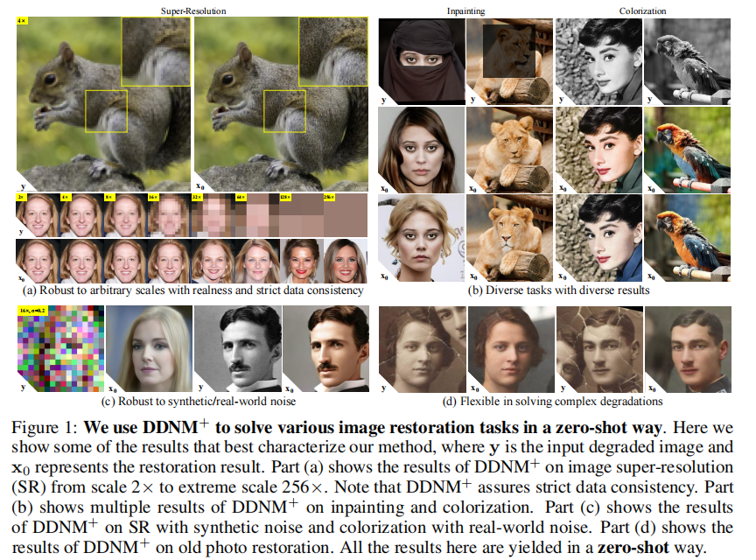Click the bold "zero-shot" near caption end
The height and width of the screenshot is (560, 756).
(633, 548)
